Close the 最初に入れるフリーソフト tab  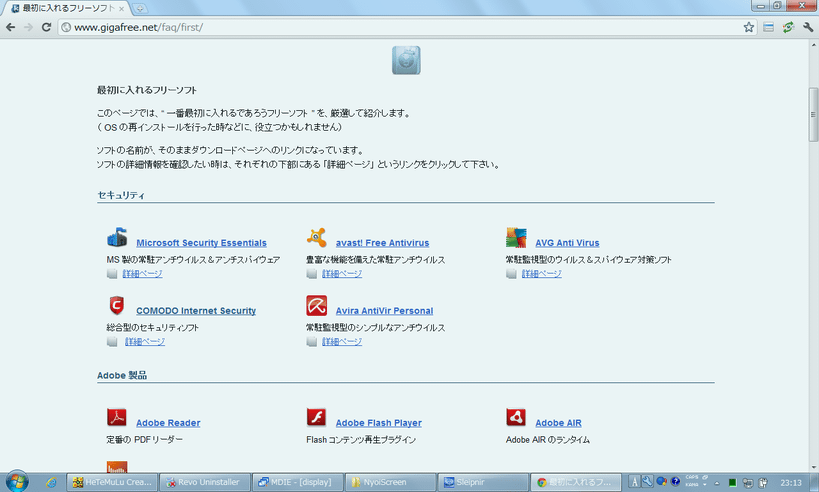[x=121, y=8]
